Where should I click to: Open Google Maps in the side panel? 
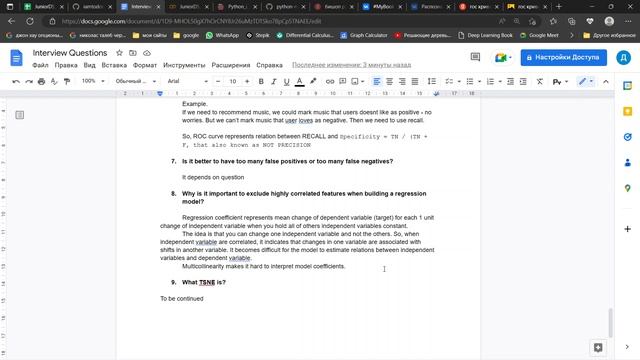click(627, 188)
